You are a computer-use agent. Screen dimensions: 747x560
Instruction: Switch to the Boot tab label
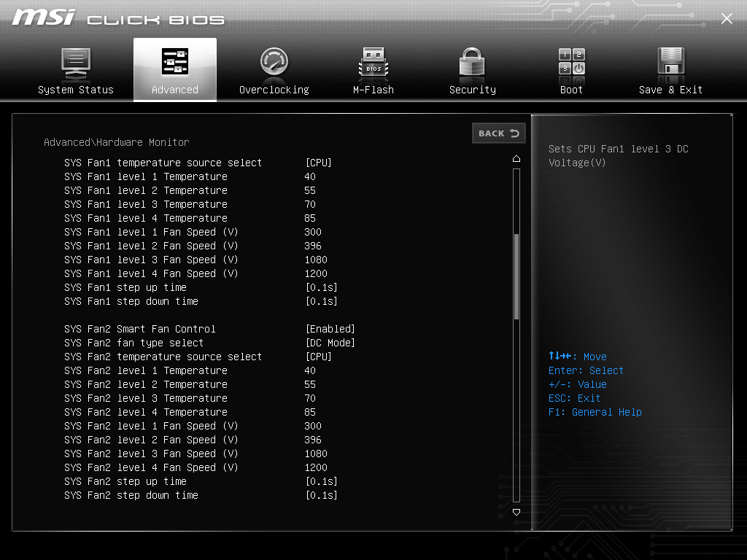pyautogui.click(x=571, y=90)
